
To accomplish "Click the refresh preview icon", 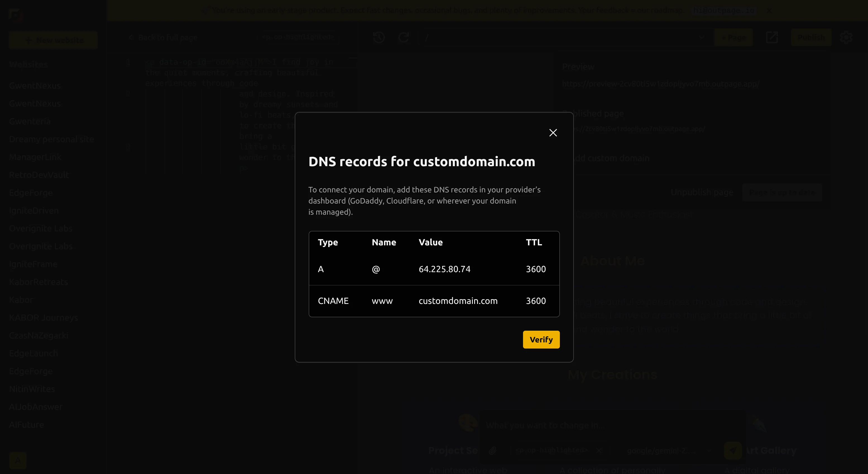I will (x=403, y=37).
